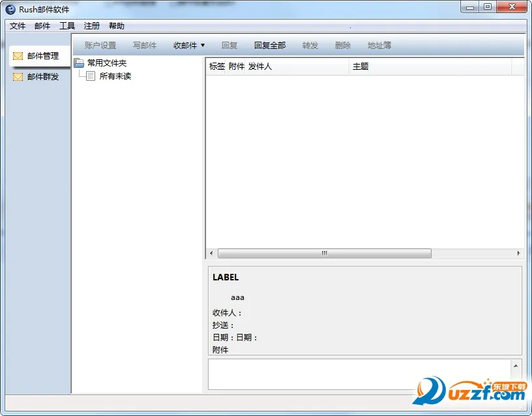This screenshot has height=416, width=532.
Task: Open the 地址簿 address book
Action: 379,46
